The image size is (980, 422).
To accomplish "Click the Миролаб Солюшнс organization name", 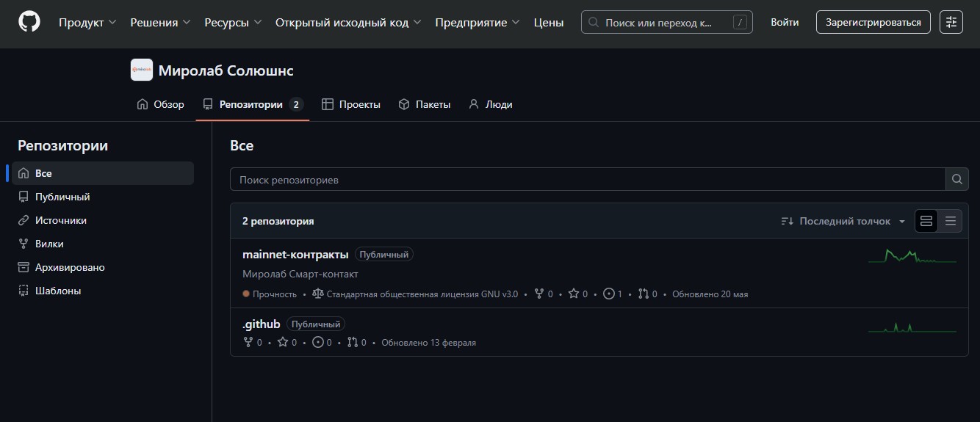I will click(226, 70).
